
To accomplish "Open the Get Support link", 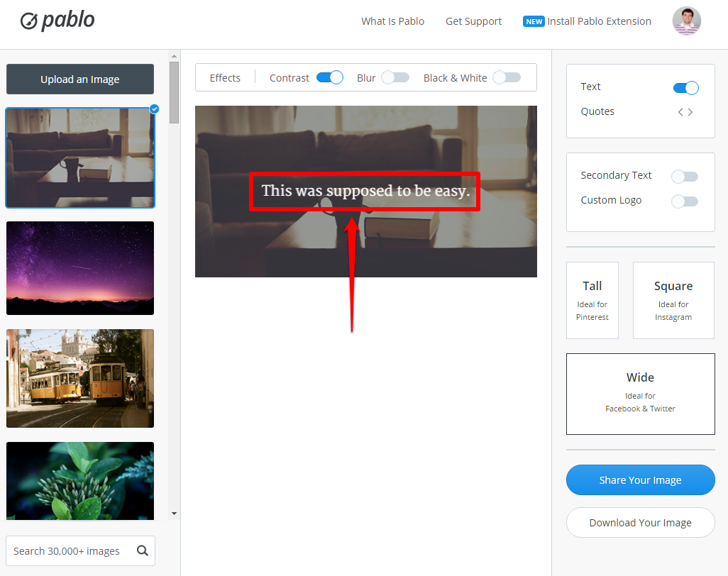I will coord(473,21).
